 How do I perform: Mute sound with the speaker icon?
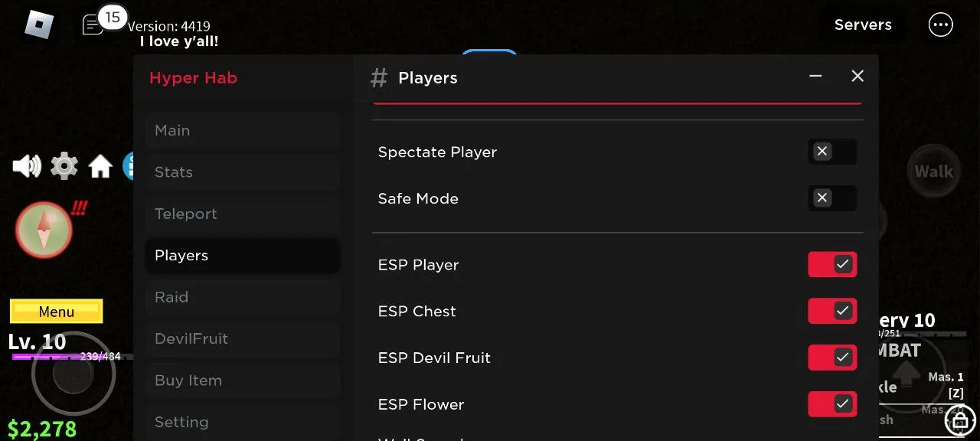point(27,165)
